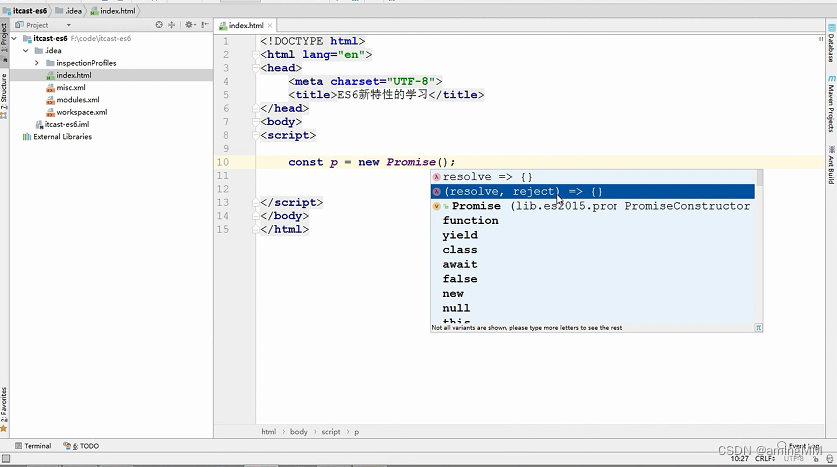837x467 pixels.
Task: Click the completion popup scrollbar thumb
Action: pyautogui.click(x=760, y=178)
